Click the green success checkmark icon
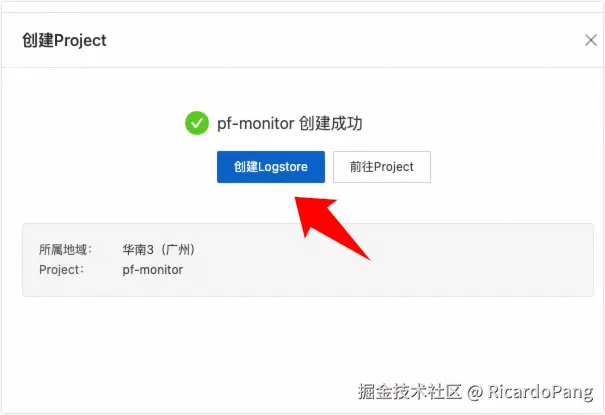This screenshot has height=415, width=605. (x=197, y=123)
